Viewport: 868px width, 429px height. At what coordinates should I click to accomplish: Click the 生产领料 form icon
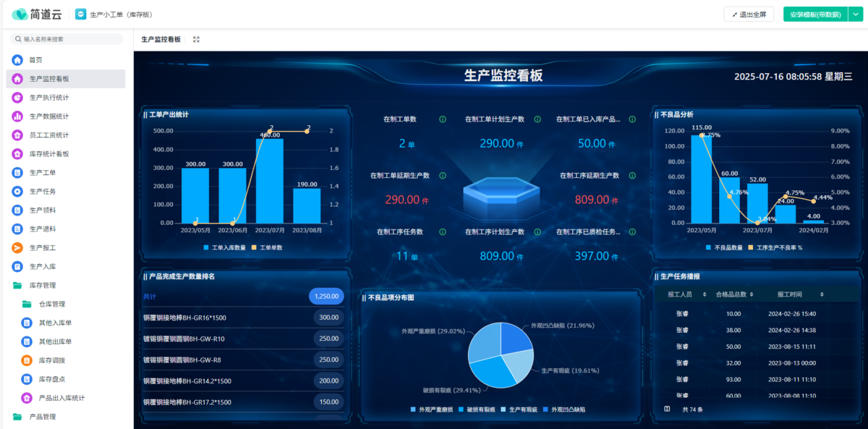(x=17, y=211)
